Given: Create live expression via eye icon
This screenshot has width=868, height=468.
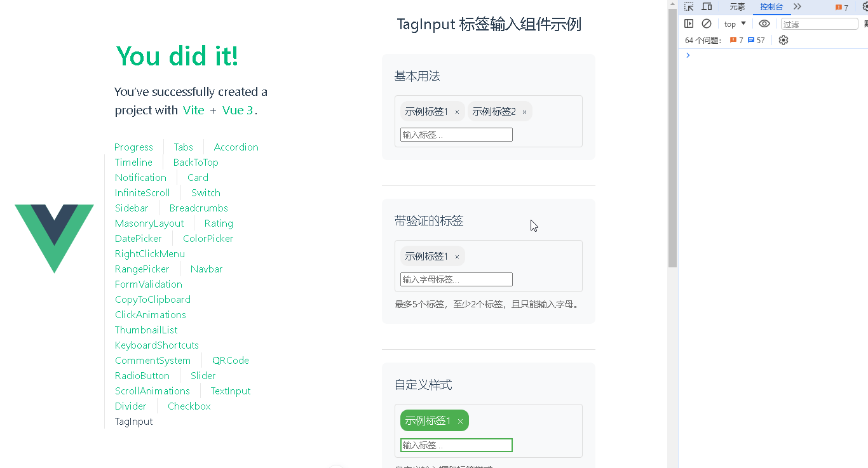Looking at the screenshot, I should click(x=764, y=23).
